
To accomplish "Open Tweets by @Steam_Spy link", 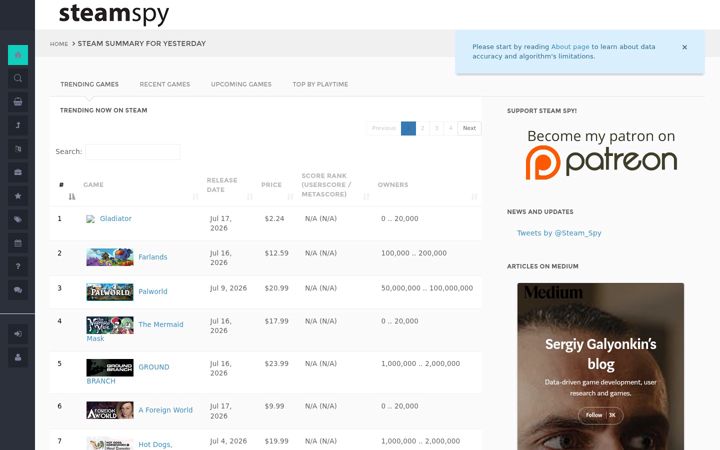I will [559, 233].
